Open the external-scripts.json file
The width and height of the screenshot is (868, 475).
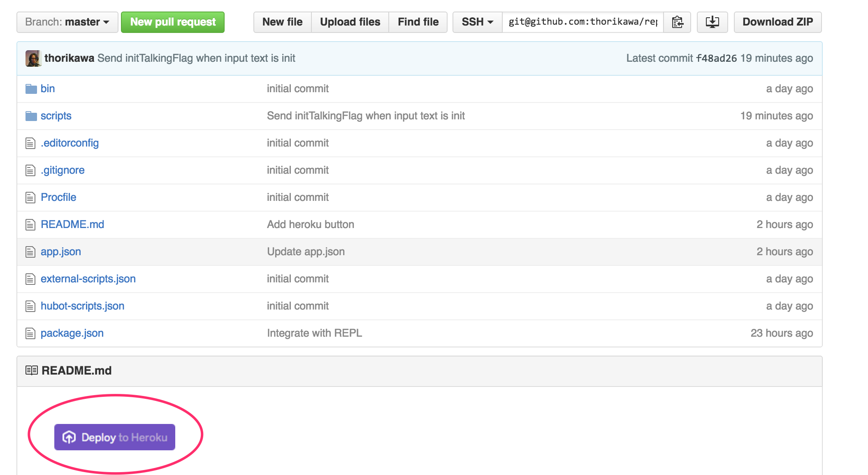pos(88,279)
